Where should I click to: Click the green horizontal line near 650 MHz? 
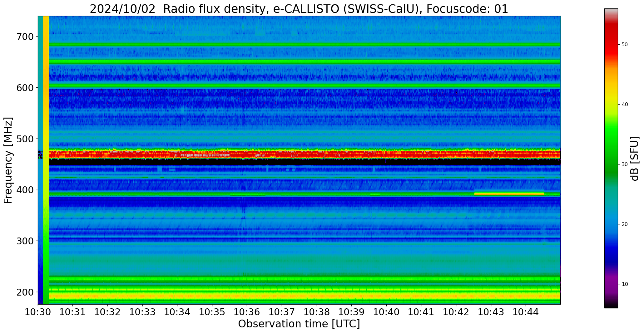[305, 62]
